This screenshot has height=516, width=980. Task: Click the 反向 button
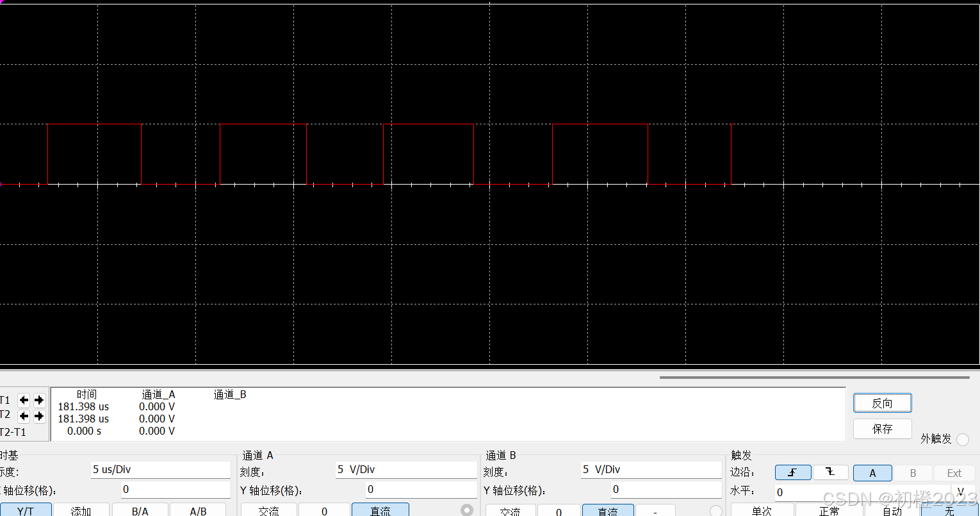(882, 403)
